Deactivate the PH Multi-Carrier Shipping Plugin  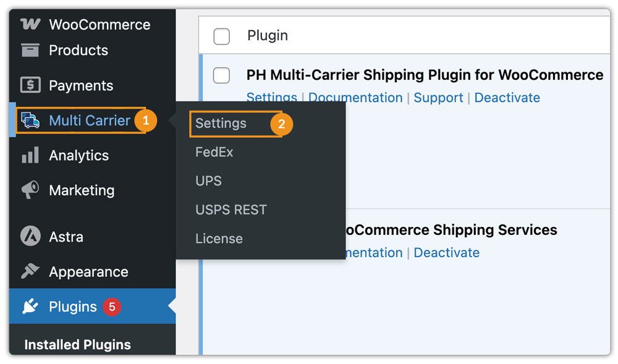tap(507, 98)
